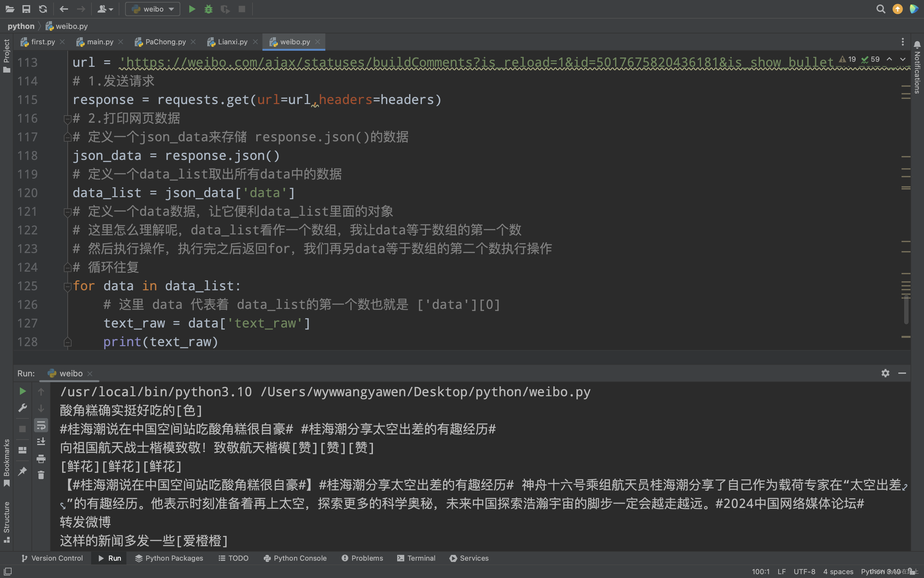Open the Python Packages tool window

pos(169,558)
